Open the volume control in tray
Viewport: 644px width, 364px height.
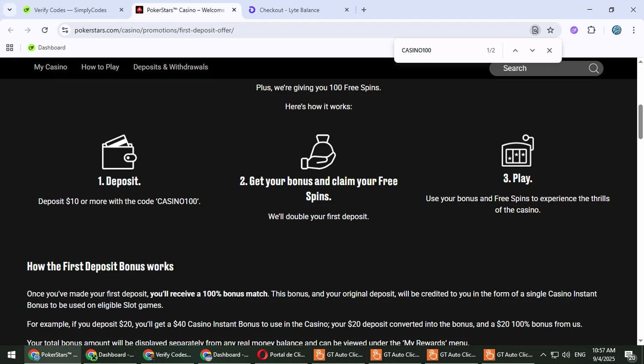tap(566, 355)
